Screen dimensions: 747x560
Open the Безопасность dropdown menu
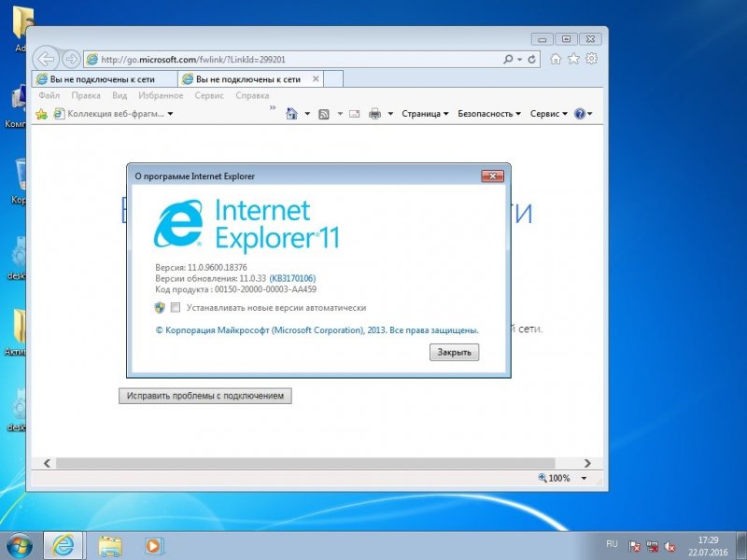[x=489, y=114]
